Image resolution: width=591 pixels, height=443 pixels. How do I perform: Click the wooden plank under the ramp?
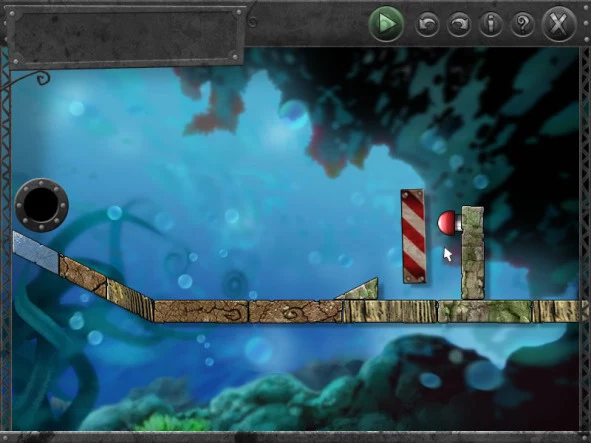390,311
